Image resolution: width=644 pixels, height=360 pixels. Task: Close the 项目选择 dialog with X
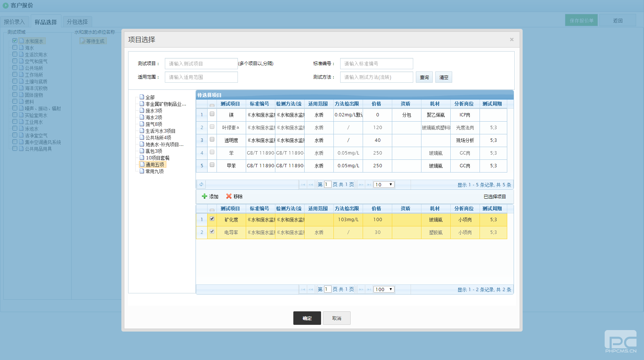[511, 40]
